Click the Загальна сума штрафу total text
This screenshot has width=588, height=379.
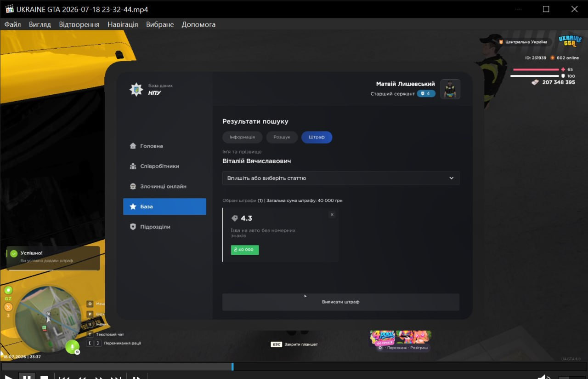pos(304,201)
